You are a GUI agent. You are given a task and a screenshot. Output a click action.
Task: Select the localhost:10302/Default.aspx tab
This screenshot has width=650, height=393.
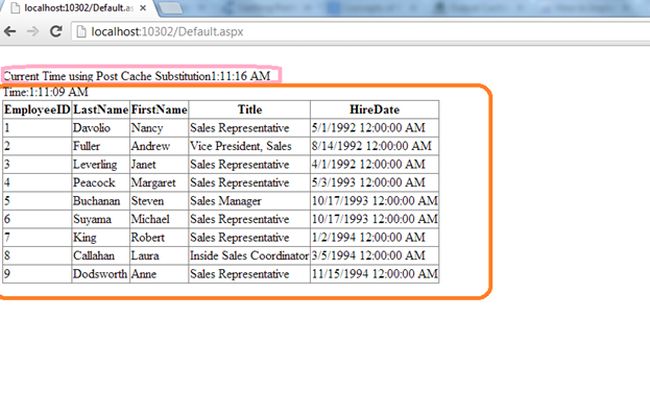click(79, 8)
